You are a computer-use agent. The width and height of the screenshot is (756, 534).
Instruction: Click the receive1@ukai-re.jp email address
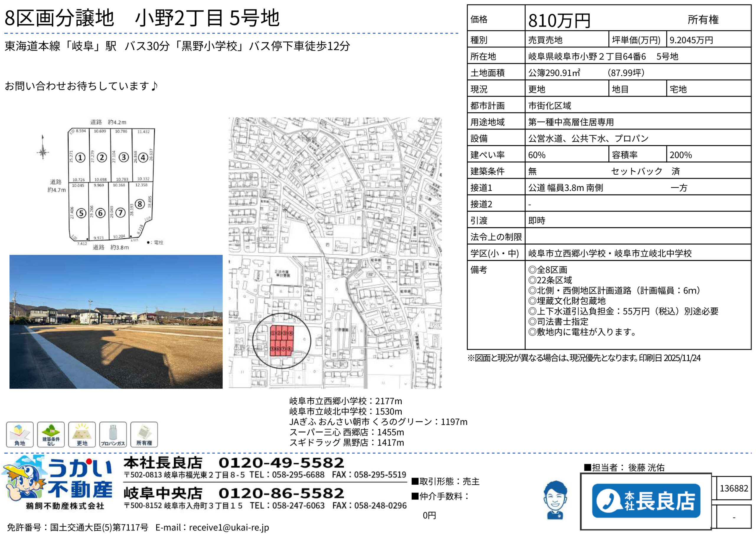point(229,527)
